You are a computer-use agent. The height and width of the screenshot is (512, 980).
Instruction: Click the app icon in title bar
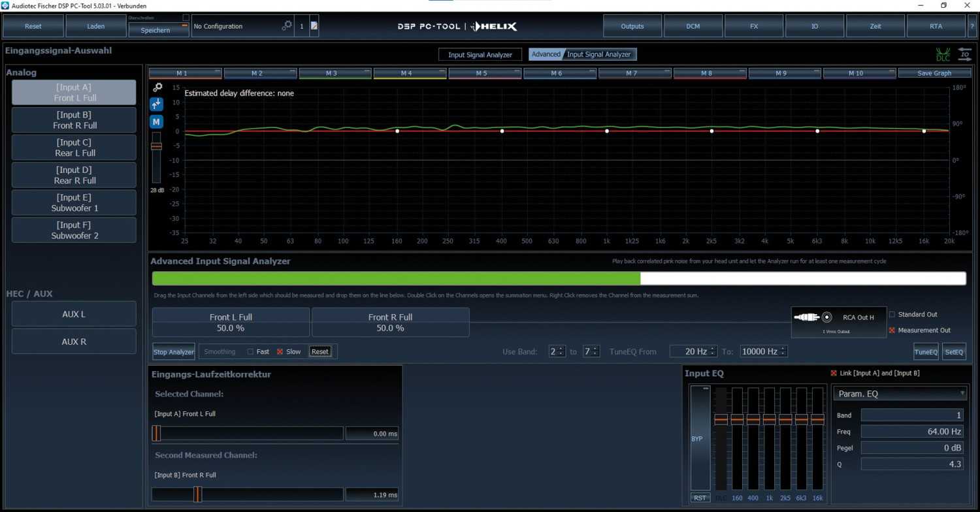click(x=6, y=5)
